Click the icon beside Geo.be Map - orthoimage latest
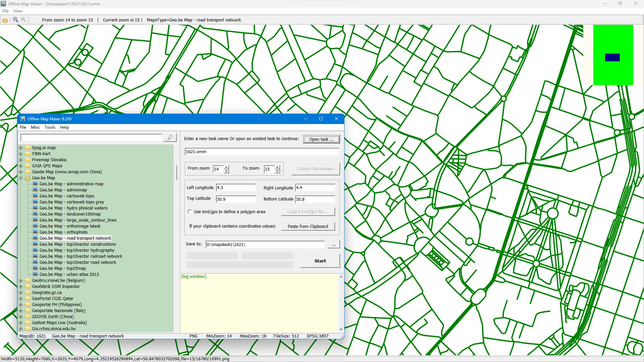The width and height of the screenshot is (644, 362). 35,226
